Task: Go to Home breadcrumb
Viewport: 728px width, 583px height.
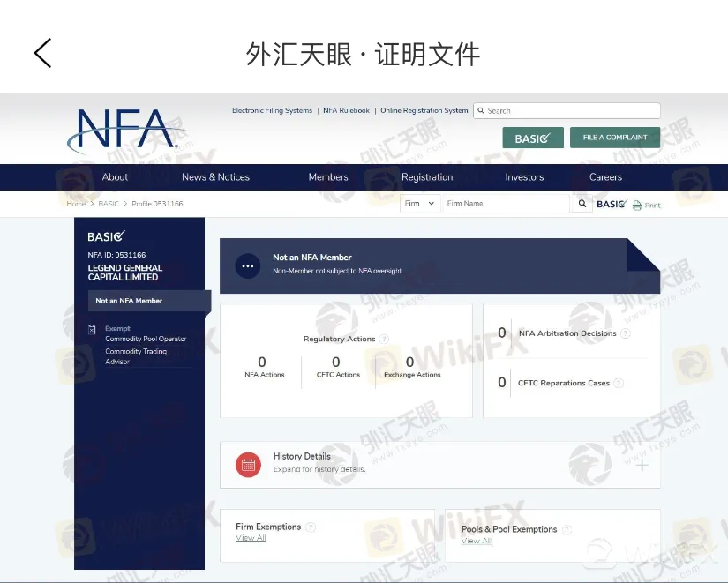Action: [76, 204]
